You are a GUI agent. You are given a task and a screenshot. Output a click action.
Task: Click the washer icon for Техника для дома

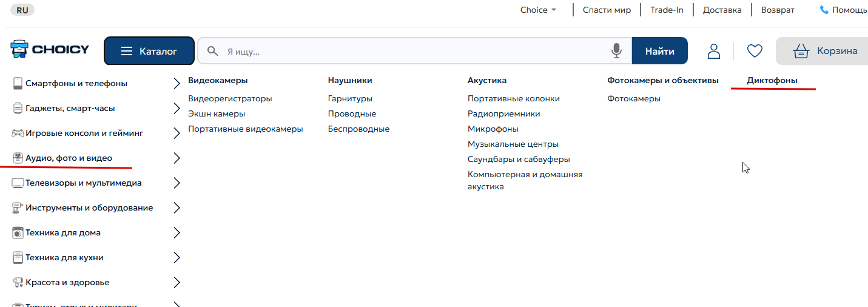pos(18,233)
